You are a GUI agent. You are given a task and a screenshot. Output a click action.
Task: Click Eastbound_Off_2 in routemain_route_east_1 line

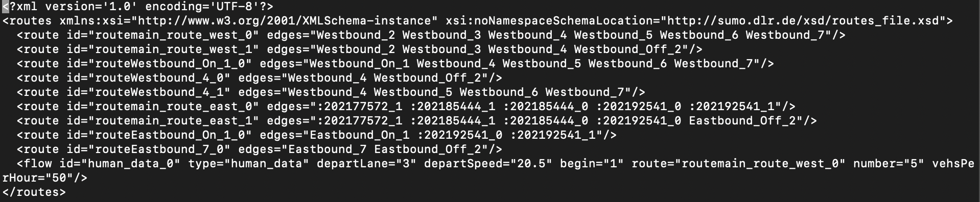coord(742,121)
